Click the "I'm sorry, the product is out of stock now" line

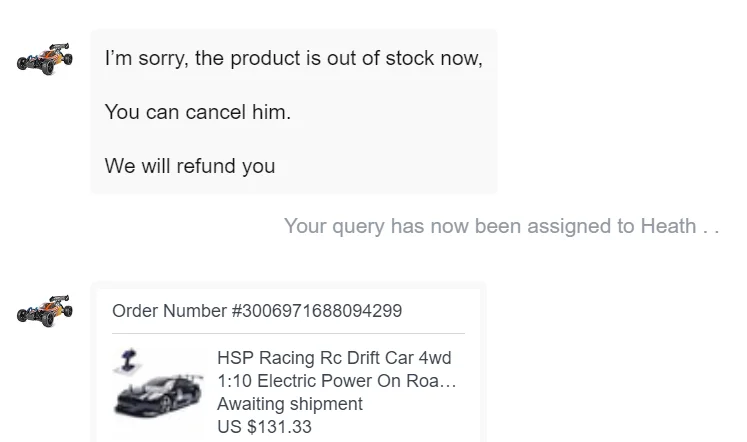click(x=293, y=58)
